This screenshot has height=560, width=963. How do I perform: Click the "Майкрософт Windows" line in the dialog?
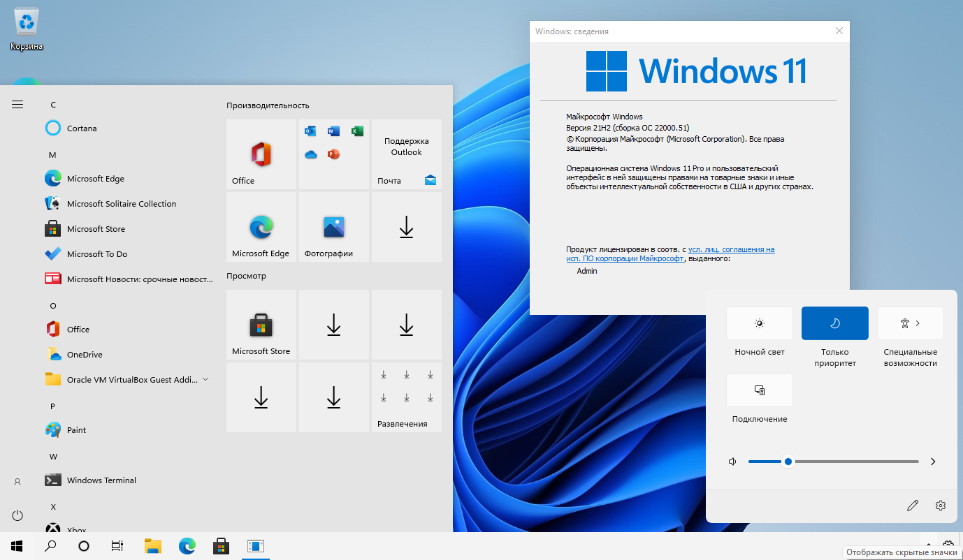(604, 117)
